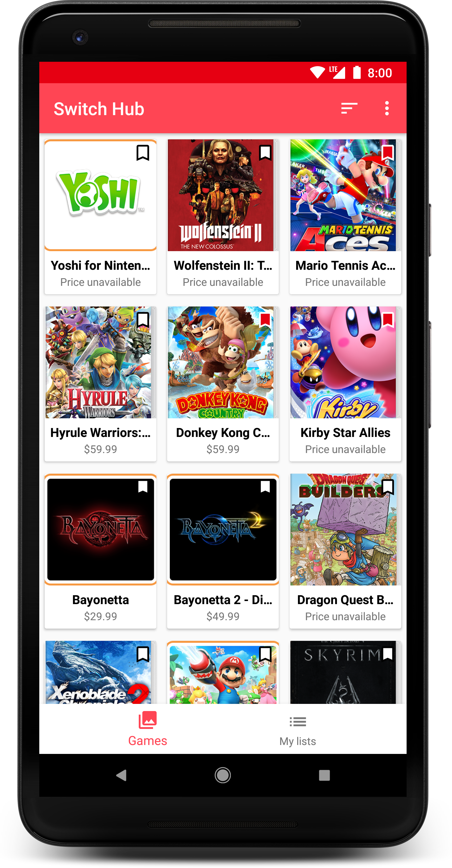Open the three-dot overflow menu
Screen dimensions: 452x868
(x=387, y=108)
